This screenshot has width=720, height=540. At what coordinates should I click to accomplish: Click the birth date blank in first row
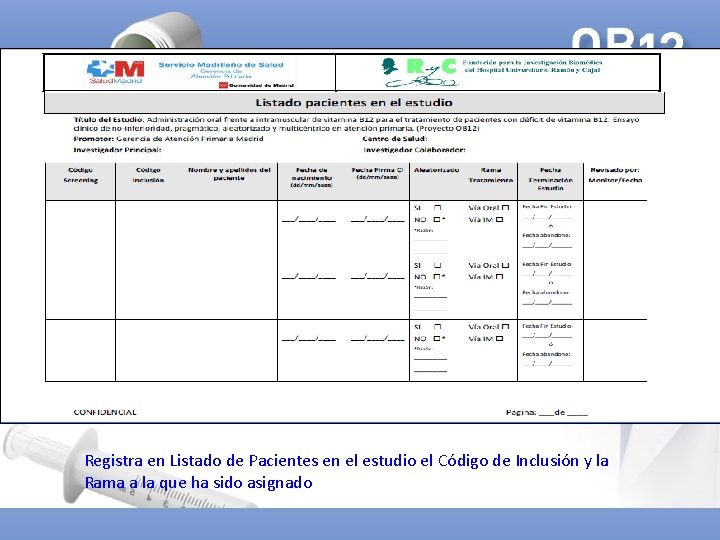pos(309,219)
